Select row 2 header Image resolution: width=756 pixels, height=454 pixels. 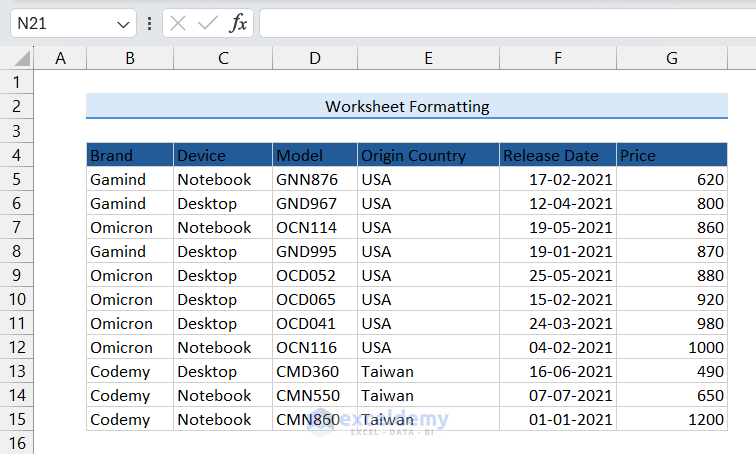(16, 106)
